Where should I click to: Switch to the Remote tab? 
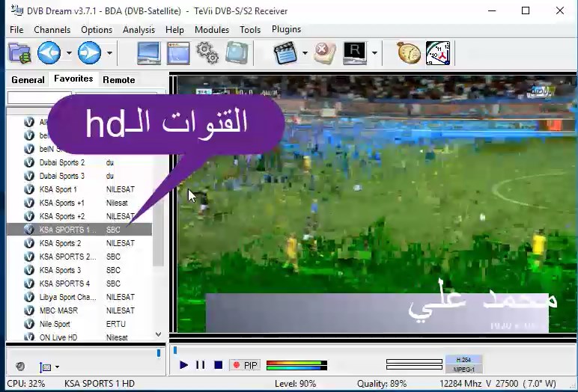point(119,79)
